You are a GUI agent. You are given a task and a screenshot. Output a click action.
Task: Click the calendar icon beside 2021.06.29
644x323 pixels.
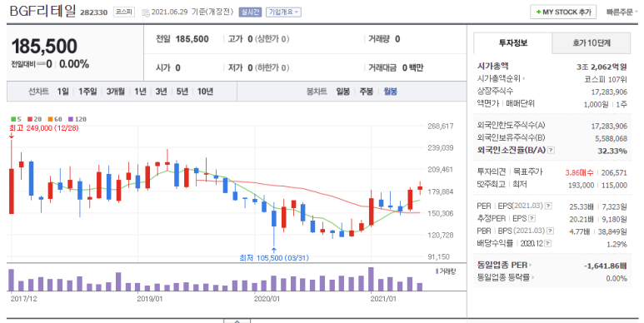(146, 12)
